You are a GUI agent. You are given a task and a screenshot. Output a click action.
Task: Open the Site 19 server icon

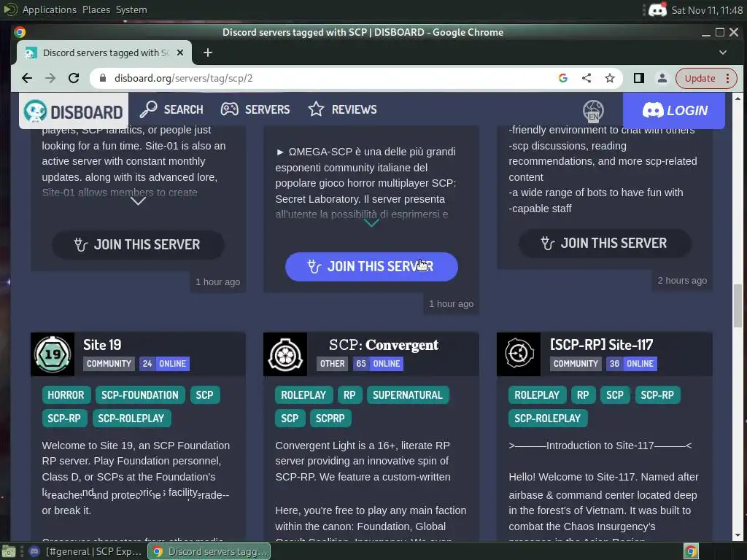(x=53, y=354)
